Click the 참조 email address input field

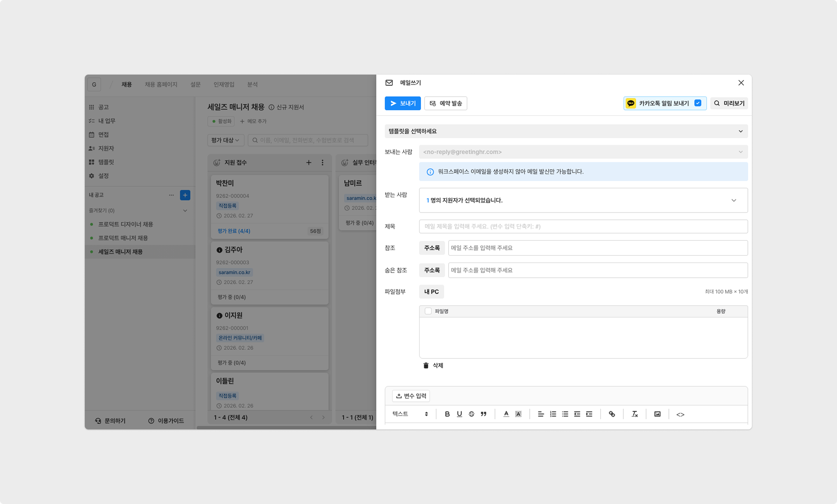(x=598, y=248)
